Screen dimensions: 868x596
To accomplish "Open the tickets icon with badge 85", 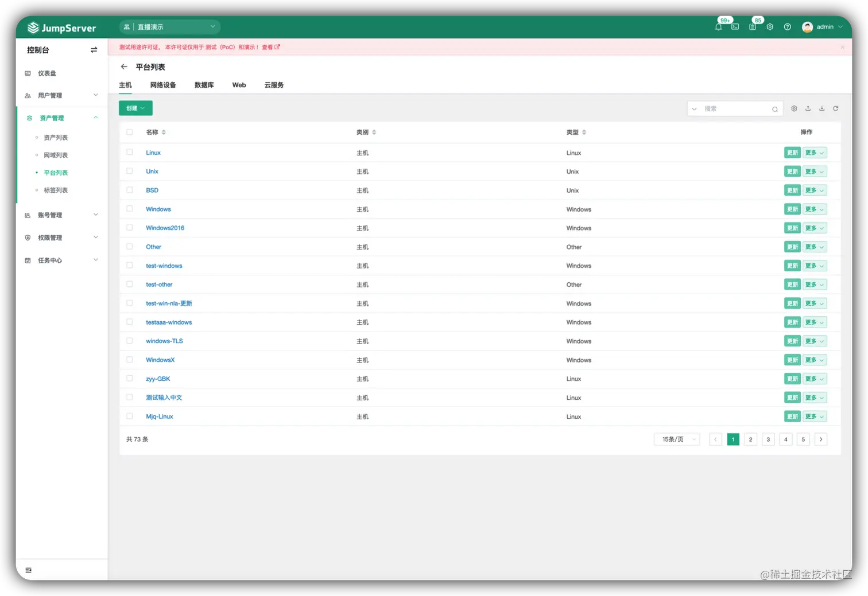I will coord(753,27).
